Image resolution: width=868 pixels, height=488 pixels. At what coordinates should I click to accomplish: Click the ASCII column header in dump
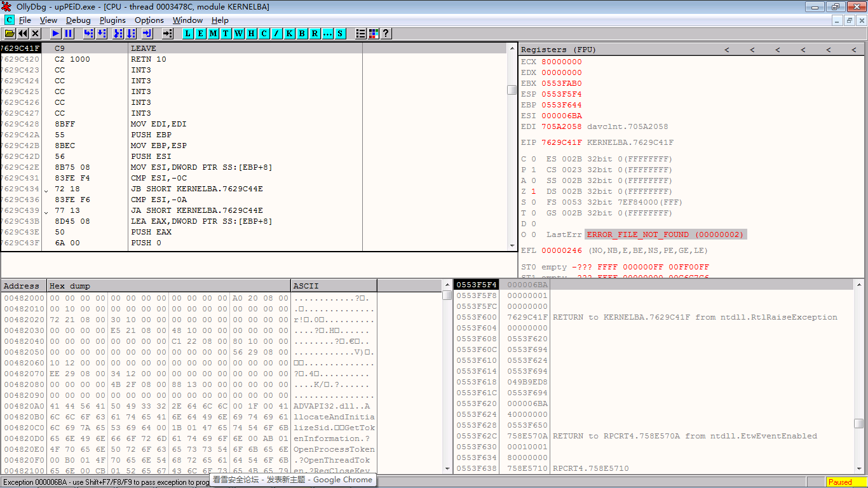334,286
